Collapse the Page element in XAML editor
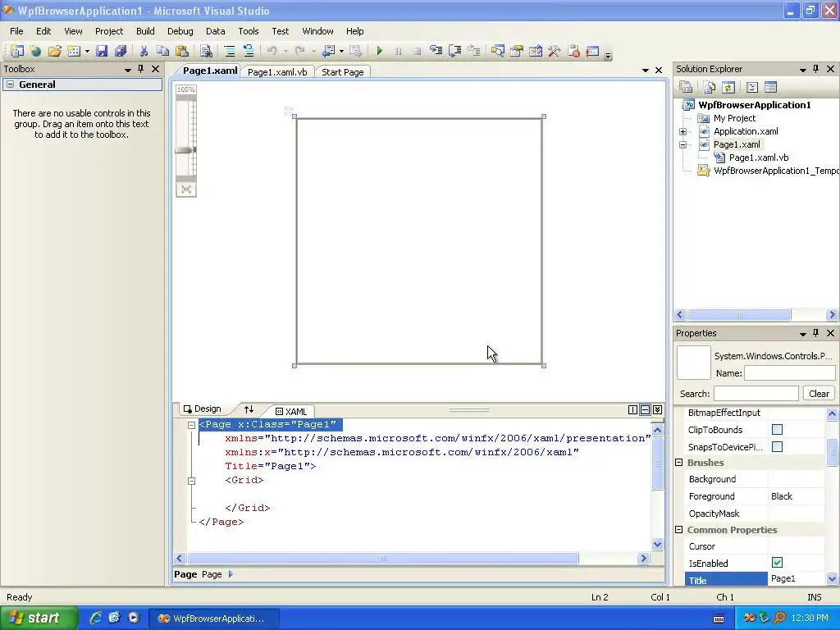 point(191,425)
